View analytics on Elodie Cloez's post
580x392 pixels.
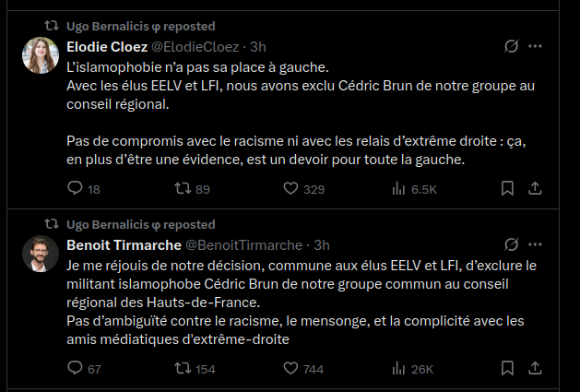(399, 189)
